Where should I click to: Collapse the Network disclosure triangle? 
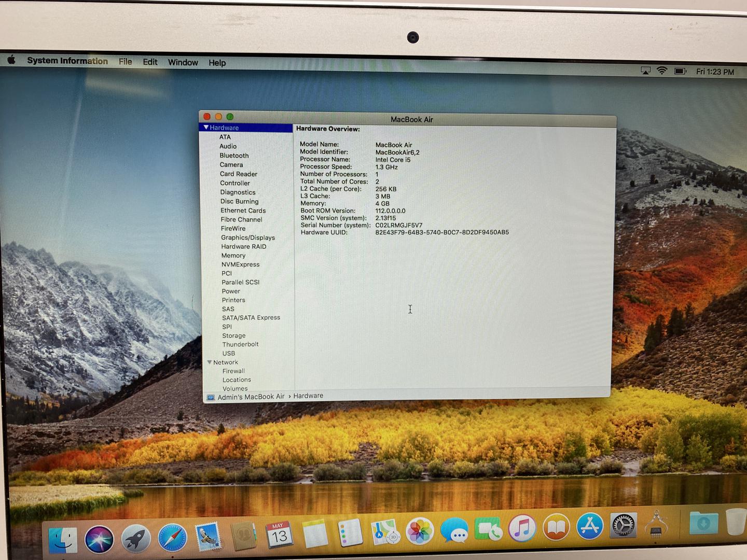pyautogui.click(x=210, y=362)
